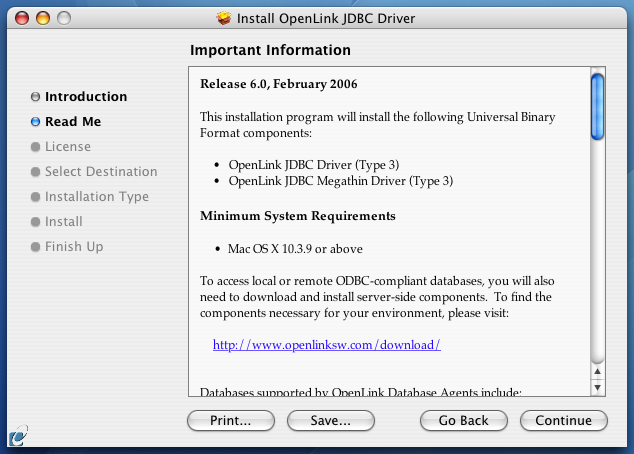Select the Select Destination step

pyautogui.click(x=101, y=172)
